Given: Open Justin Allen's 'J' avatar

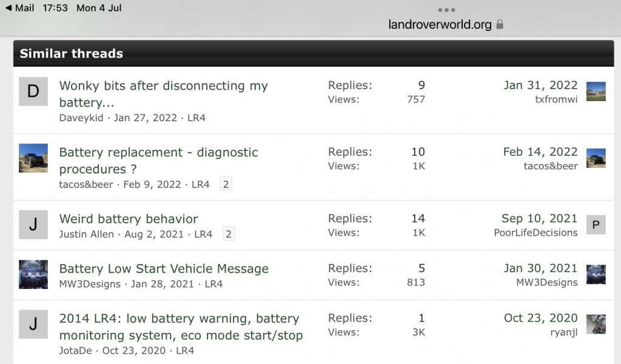Looking at the screenshot, I should (x=33, y=225).
